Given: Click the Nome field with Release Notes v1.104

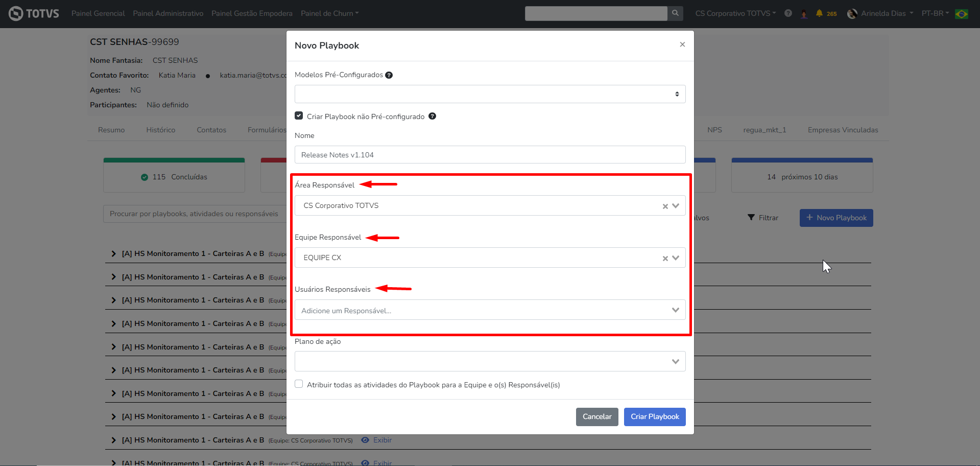Looking at the screenshot, I should (x=490, y=155).
